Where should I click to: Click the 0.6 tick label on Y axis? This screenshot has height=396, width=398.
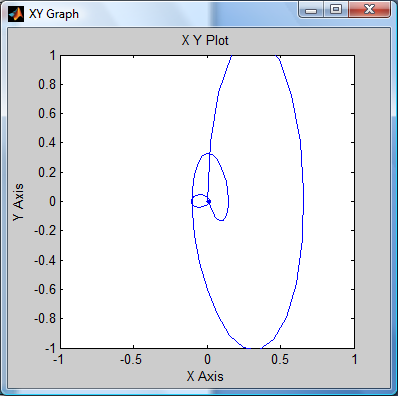click(x=47, y=113)
